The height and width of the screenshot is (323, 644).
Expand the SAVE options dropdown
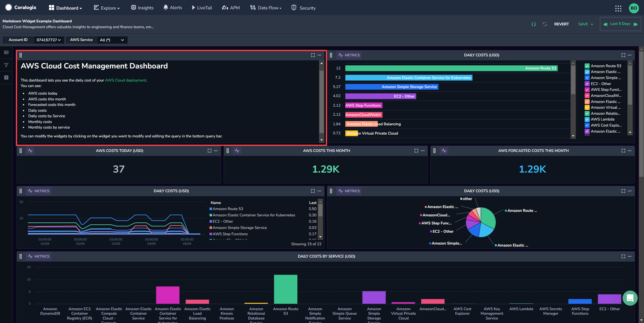(592, 24)
